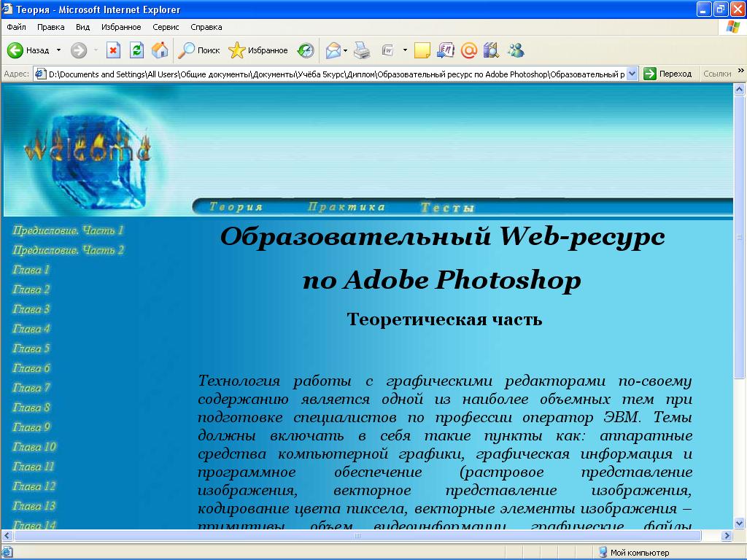Viewport: 747px width, 560px height.
Task: Click the Windows flag logo in menu bar
Action: click(732, 27)
